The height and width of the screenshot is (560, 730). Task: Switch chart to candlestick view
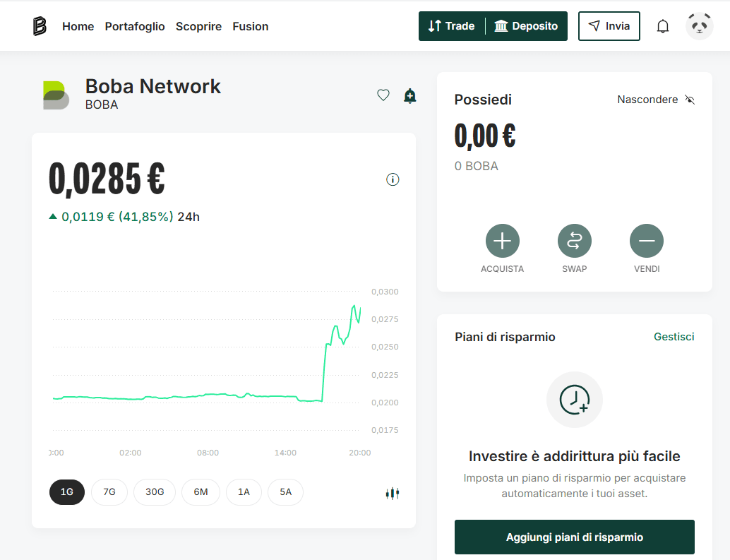click(x=393, y=493)
